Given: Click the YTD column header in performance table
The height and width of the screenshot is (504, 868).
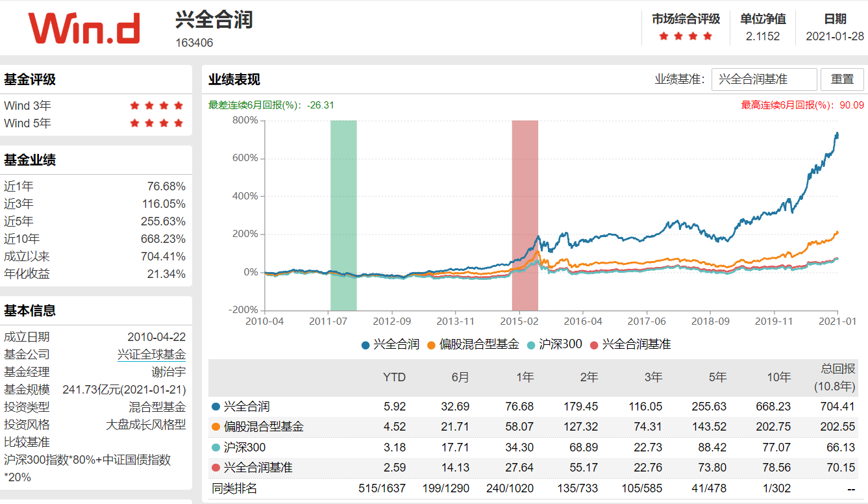Looking at the screenshot, I should click(395, 377).
